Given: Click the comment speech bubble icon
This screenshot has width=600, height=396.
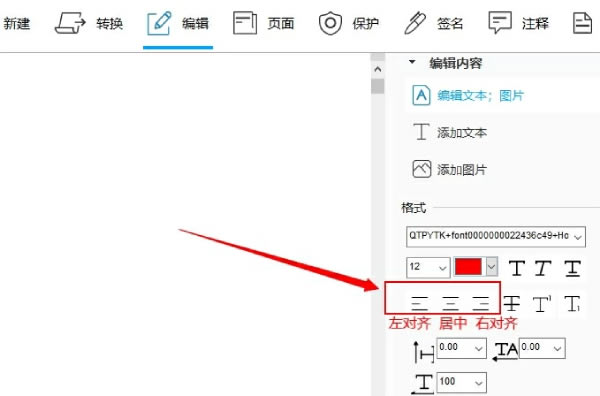Looking at the screenshot, I should [500, 23].
